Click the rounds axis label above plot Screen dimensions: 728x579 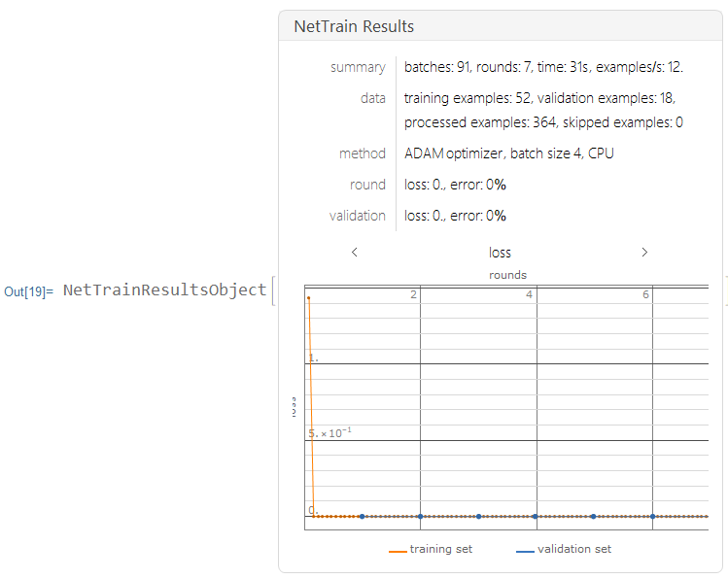click(507, 275)
